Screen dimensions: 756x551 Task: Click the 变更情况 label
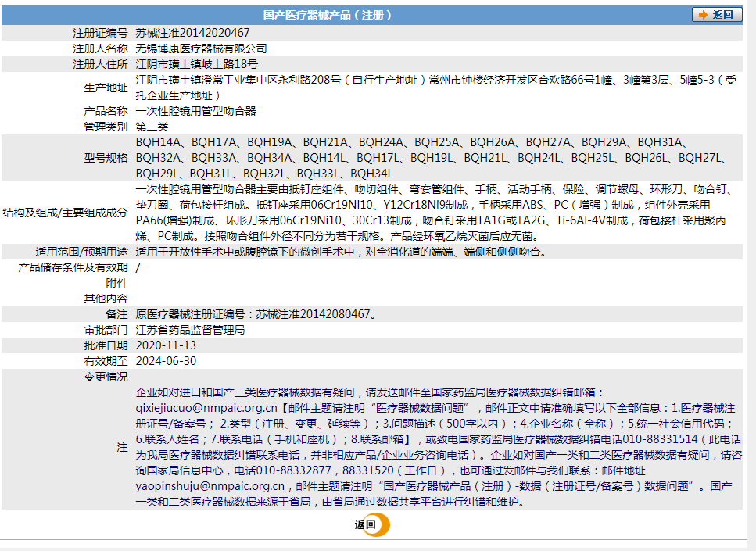click(106, 377)
